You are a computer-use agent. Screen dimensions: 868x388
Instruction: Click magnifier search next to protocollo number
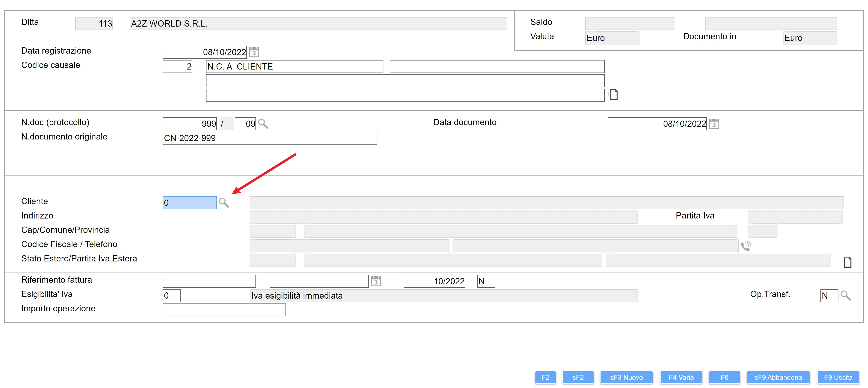(x=263, y=124)
